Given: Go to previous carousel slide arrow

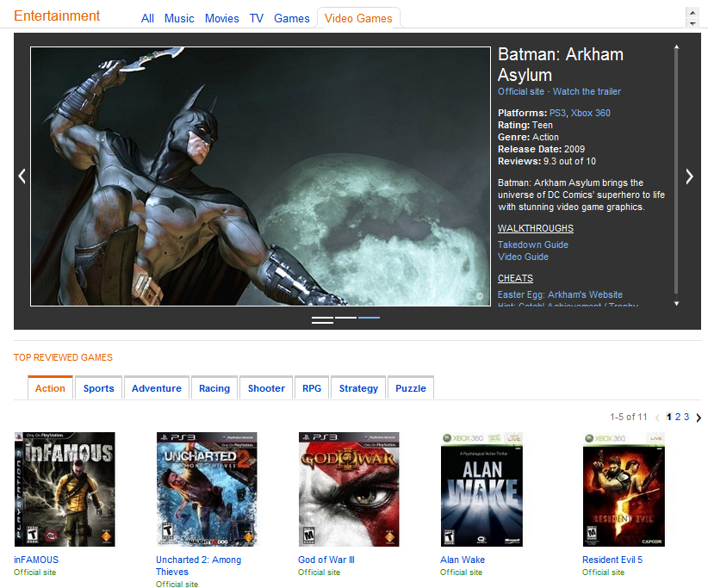Looking at the screenshot, I should tap(22, 176).
